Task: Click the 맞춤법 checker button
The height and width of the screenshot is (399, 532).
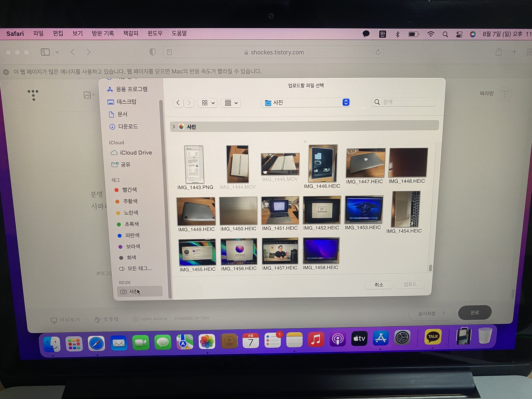Action: pyautogui.click(x=106, y=319)
